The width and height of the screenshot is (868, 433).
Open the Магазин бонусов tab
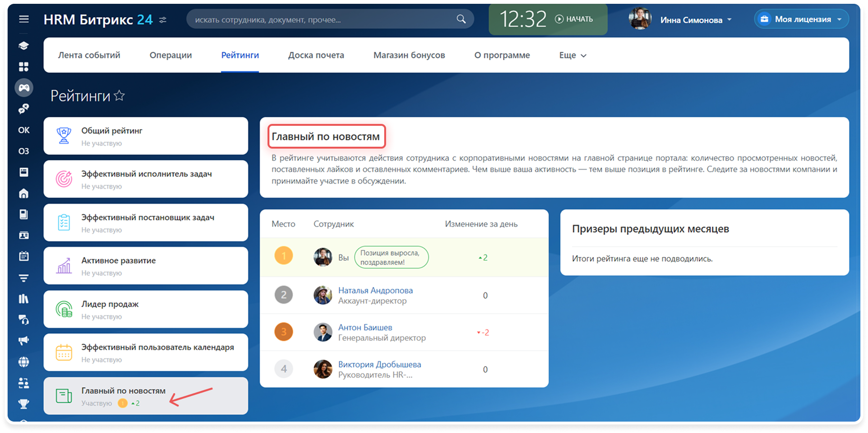pyautogui.click(x=409, y=55)
